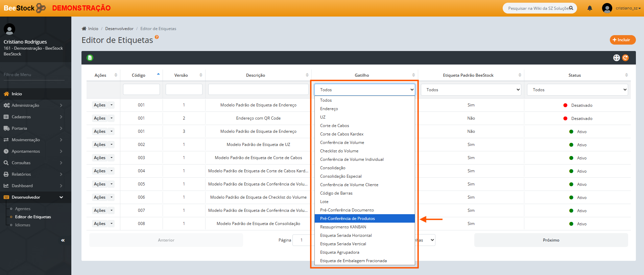644x275 pixels.
Task: Open the Etiqueta Padrão BeeStock filter dropdown
Action: [471, 90]
